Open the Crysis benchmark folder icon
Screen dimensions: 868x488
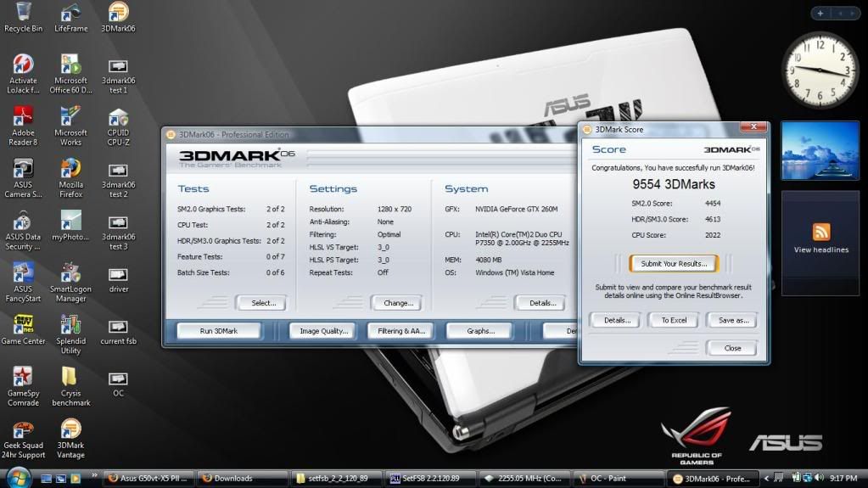(x=71, y=387)
